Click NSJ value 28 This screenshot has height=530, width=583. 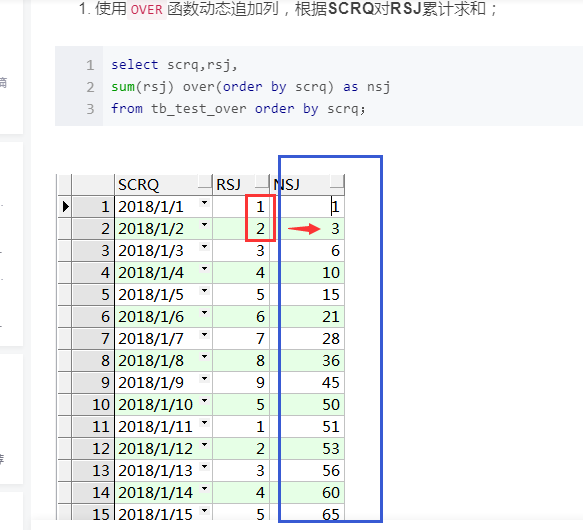[307, 338]
